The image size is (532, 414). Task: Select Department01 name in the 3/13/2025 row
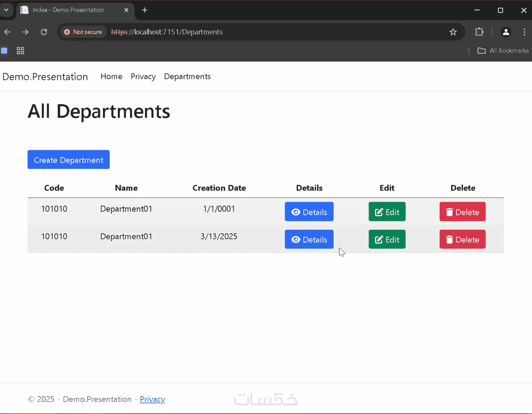point(126,236)
